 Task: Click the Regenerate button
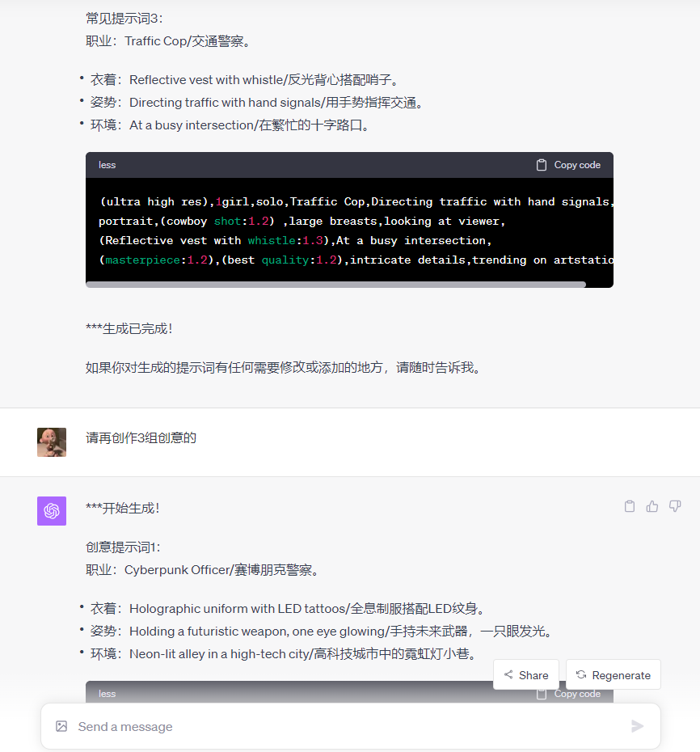[x=614, y=675]
